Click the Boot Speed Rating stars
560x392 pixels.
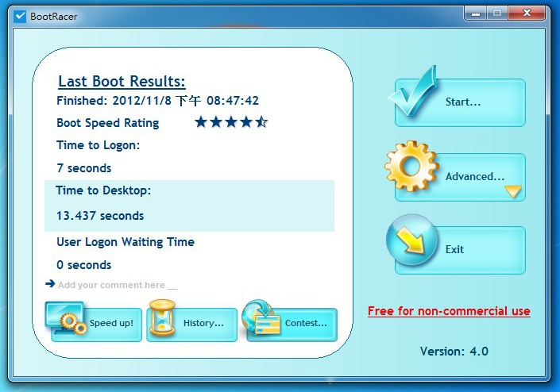tap(231, 122)
